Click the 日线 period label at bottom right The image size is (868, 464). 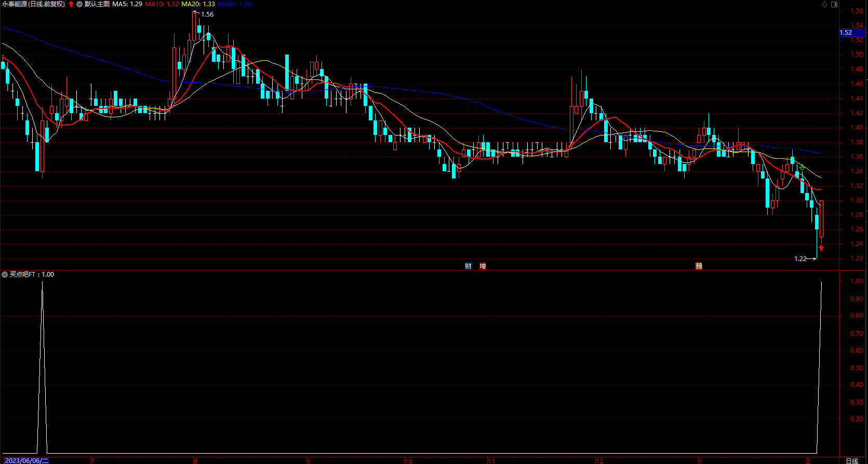point(852,460)
